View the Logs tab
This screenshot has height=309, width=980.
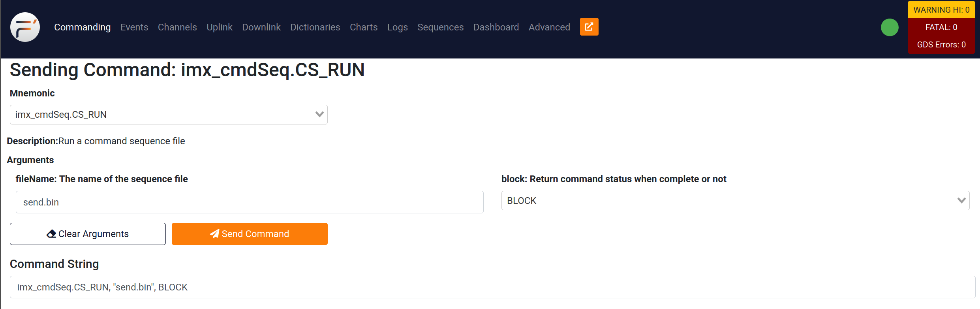point(397,27)
